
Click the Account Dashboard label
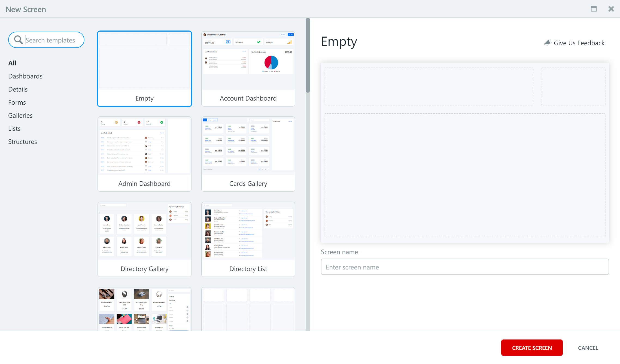248,98
